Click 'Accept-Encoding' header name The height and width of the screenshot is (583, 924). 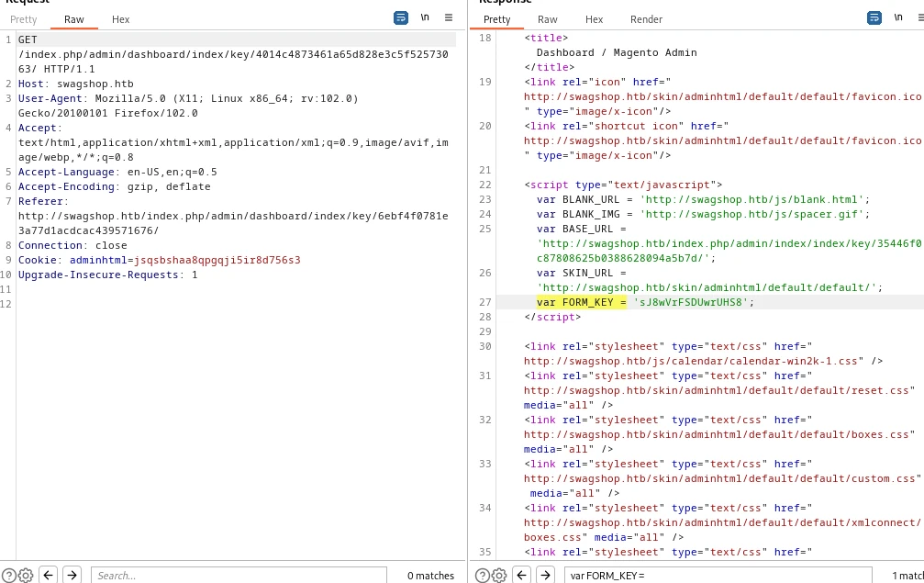point(66,187)
